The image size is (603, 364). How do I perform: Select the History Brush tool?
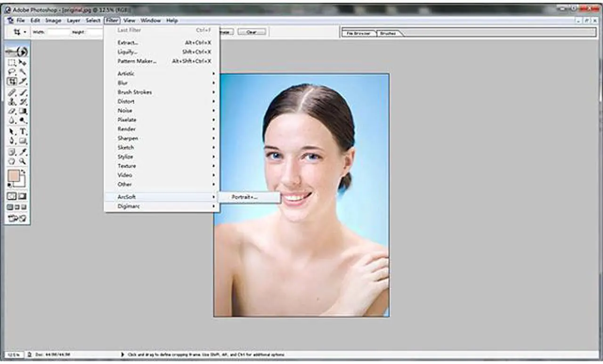click(x=23, y=102)
